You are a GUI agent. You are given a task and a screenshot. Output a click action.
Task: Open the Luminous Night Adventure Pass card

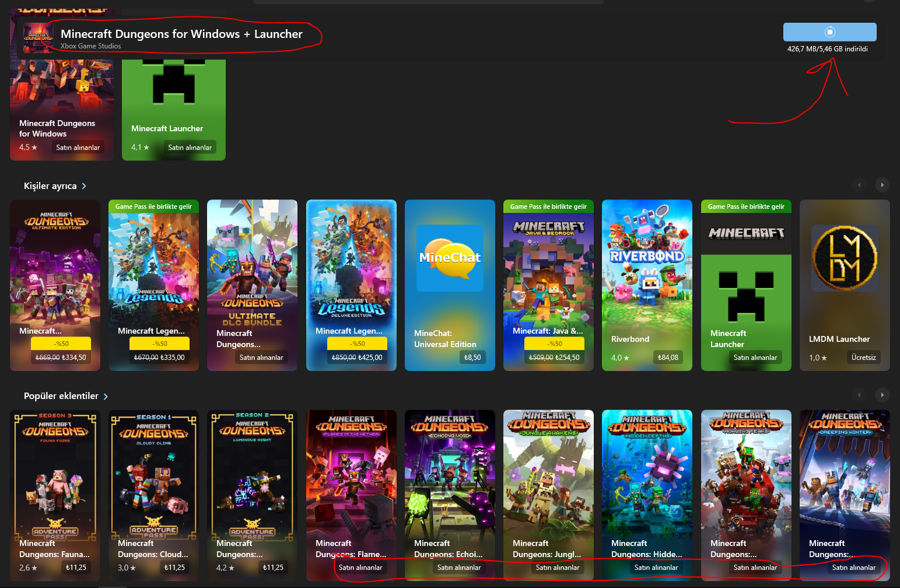pos(252,495)
